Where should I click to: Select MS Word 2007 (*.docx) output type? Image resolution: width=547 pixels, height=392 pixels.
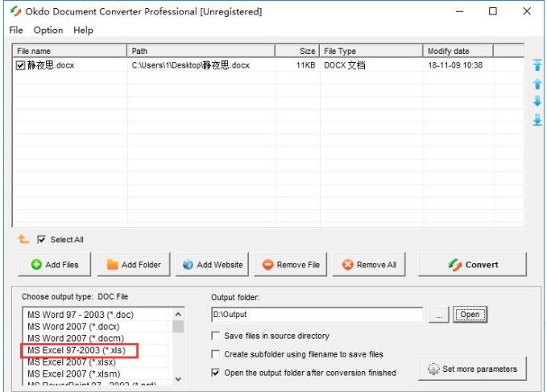pos(73,327)
